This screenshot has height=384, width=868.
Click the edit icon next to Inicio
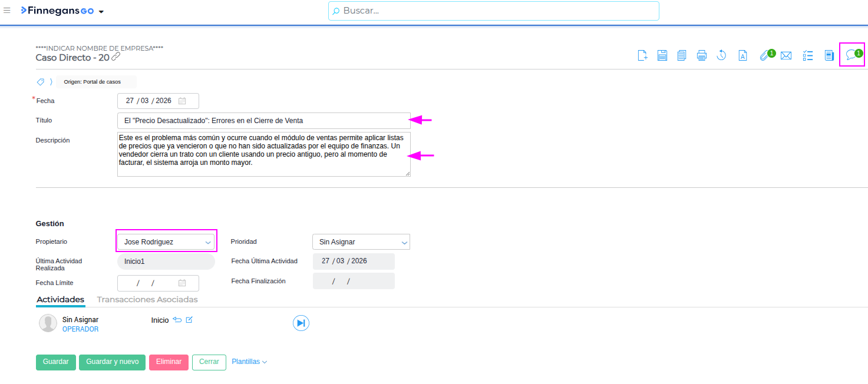[x=189, y=320]
